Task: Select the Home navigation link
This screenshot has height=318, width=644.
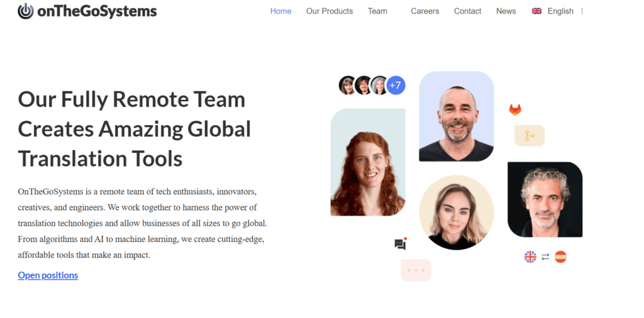Action: click(x=281, y=11)
